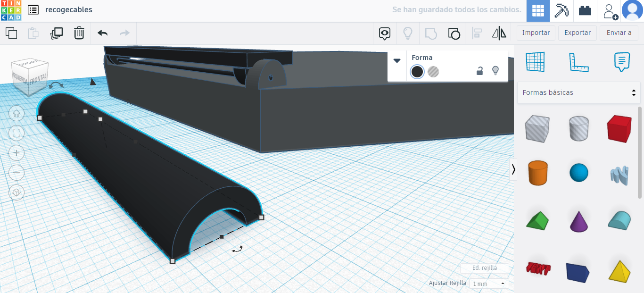Open the Tinkercad logo home link

(x=11, y=10)
